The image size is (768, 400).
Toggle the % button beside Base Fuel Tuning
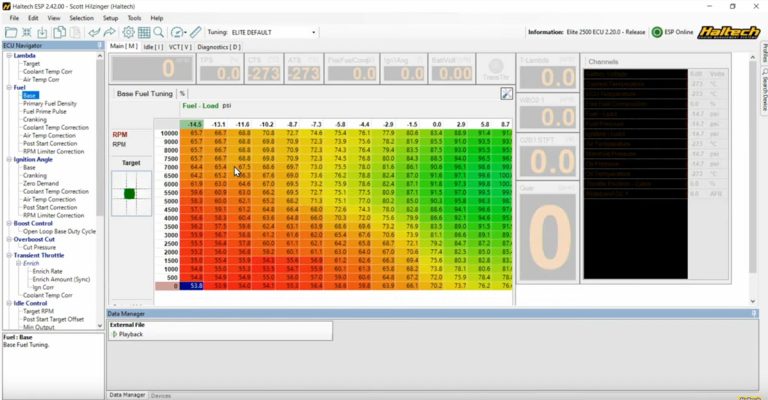click(182, 93)
